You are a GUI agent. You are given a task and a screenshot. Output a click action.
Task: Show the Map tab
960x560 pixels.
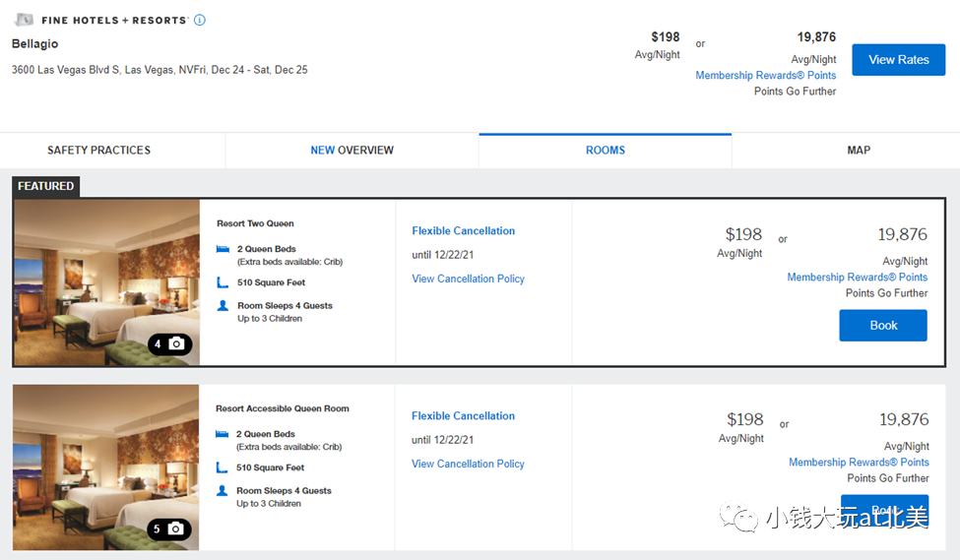[859, 151]
